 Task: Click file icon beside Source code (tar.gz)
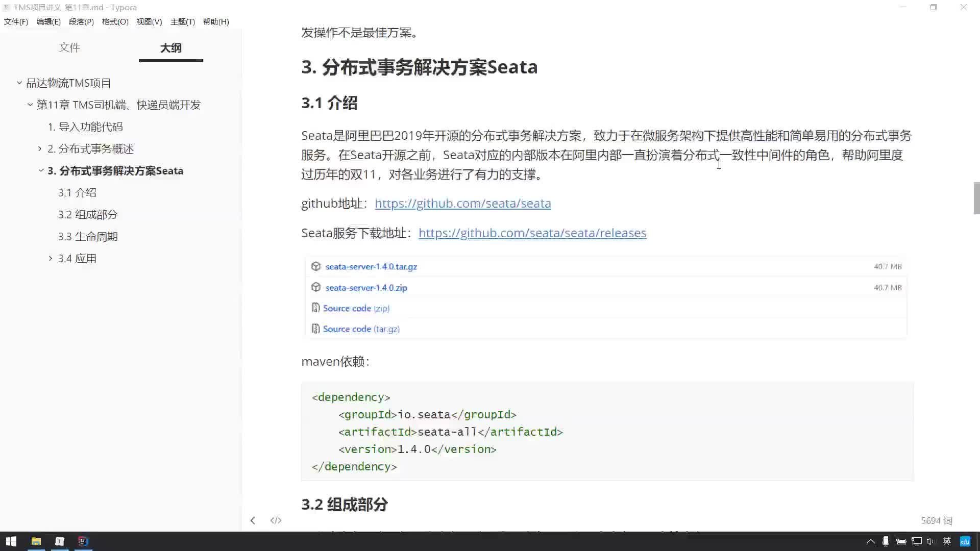point(315,329)
